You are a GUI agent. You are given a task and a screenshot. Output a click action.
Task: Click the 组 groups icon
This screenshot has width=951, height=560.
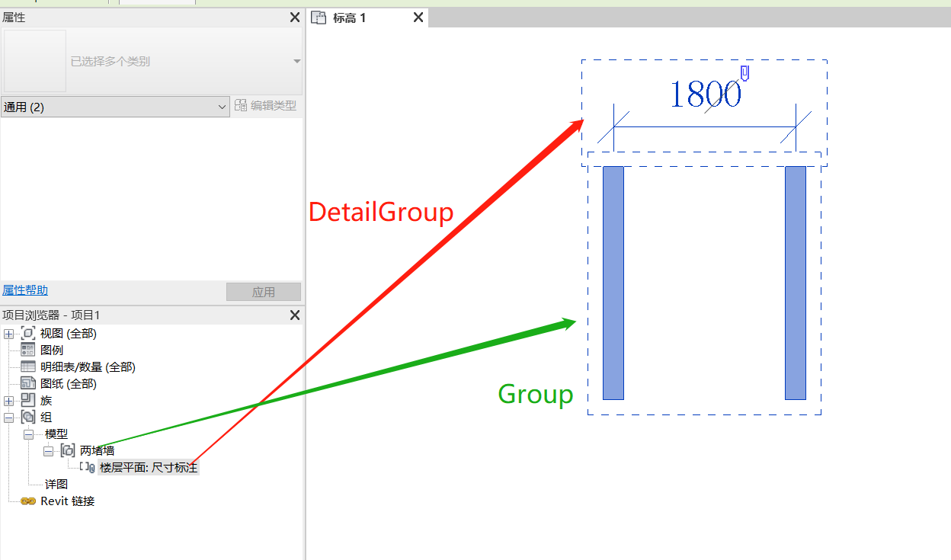(28, 417)
